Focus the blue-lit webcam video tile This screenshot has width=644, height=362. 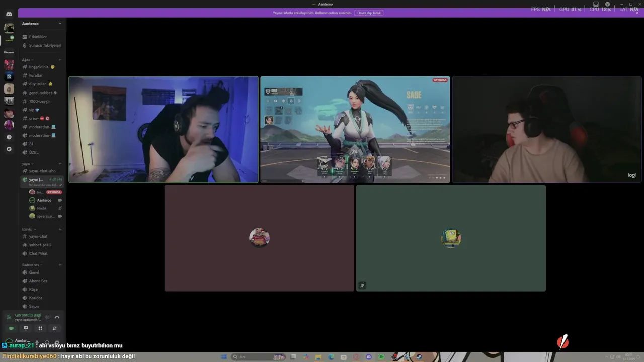coord(164,129)
